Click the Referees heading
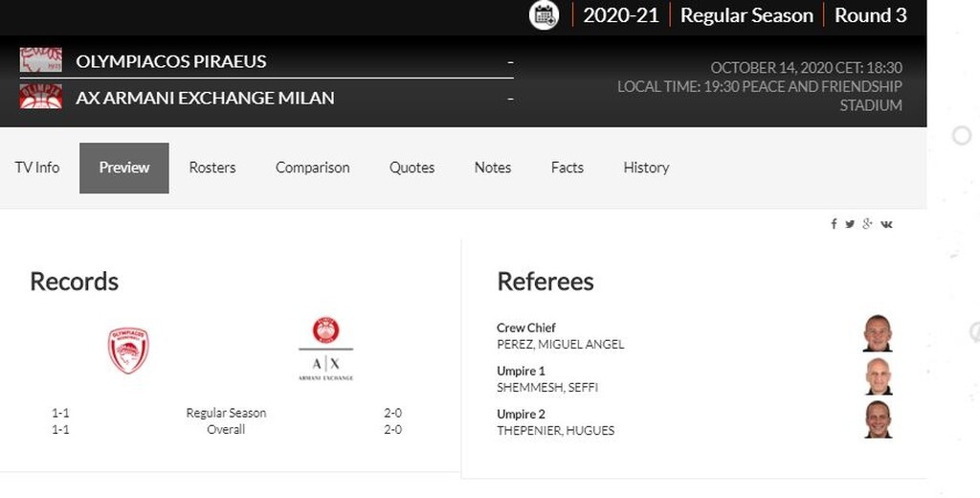 coord(545,282)
